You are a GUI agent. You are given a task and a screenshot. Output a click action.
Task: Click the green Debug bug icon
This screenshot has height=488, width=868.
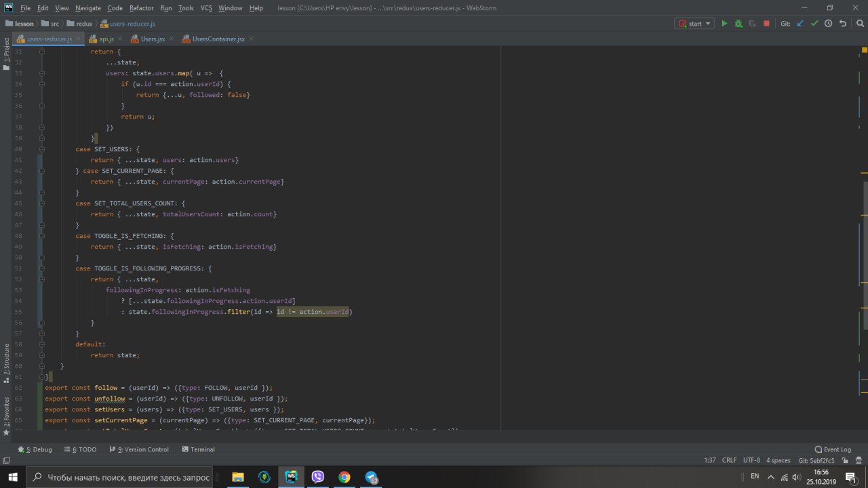coord(738,24)
